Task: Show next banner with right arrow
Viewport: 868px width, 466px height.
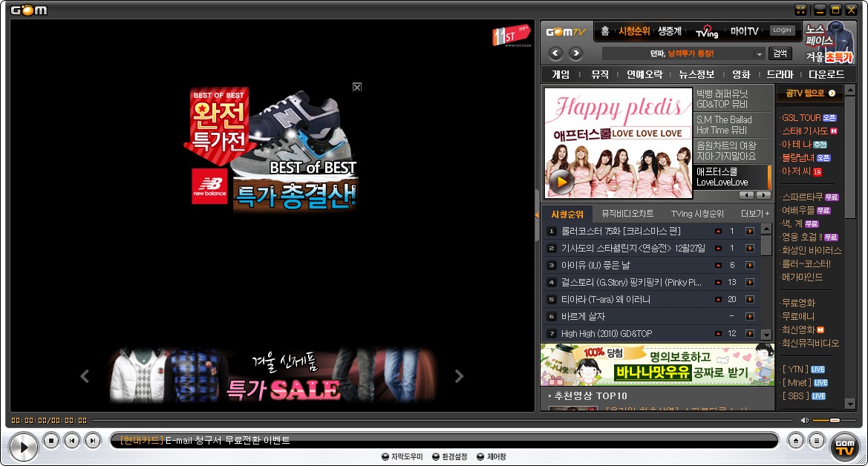Action: click(x=459, y=376)
